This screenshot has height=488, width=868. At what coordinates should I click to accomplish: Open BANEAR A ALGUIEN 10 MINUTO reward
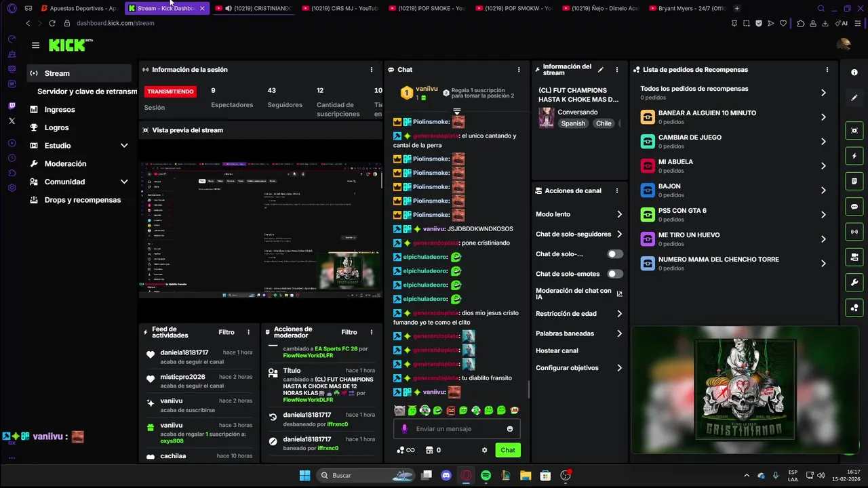(x=734, y=117)
